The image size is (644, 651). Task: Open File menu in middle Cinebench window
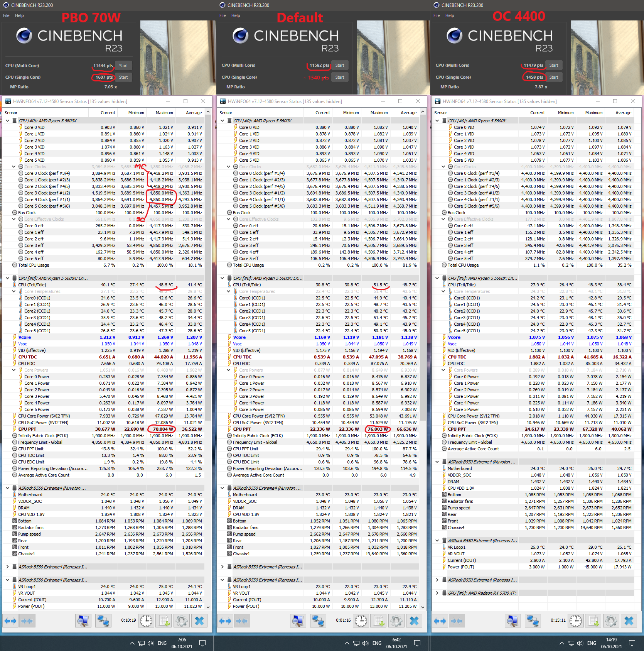click(x=223, y=16)
